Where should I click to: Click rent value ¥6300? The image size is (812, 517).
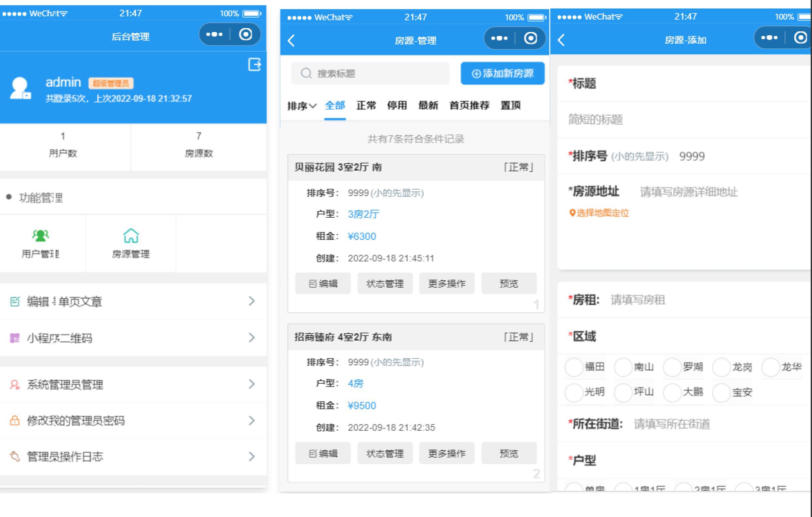(x=362, y=236)
